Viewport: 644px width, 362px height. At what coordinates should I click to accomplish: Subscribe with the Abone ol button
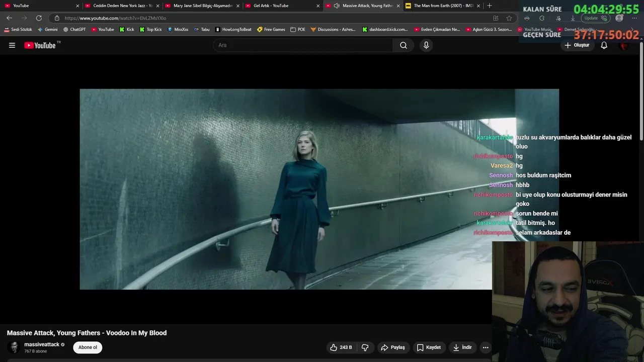point(88,347)
